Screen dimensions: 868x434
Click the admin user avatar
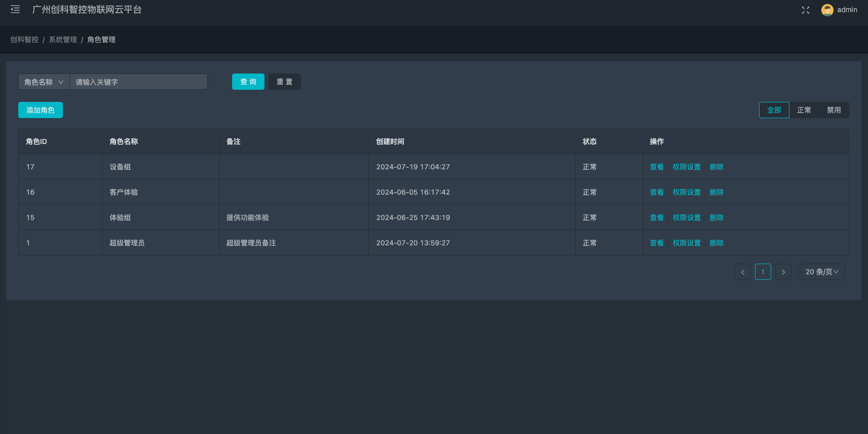pyautogui.click(x=827, y=10)
